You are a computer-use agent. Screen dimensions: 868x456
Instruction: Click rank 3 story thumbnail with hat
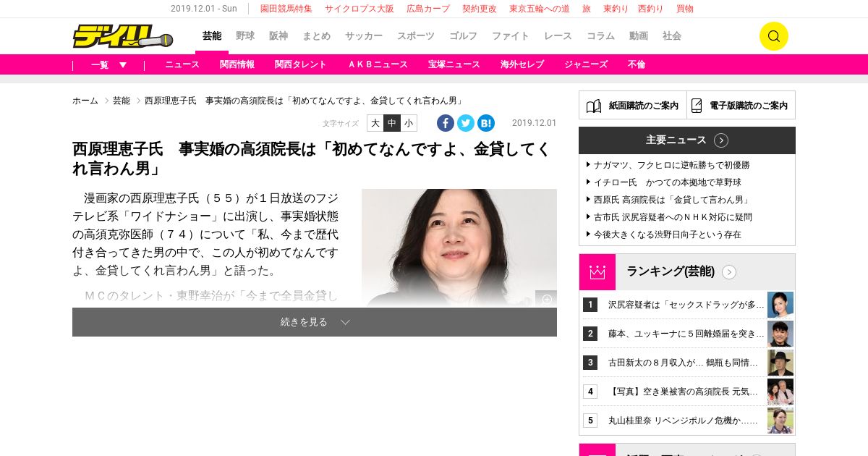780,363
